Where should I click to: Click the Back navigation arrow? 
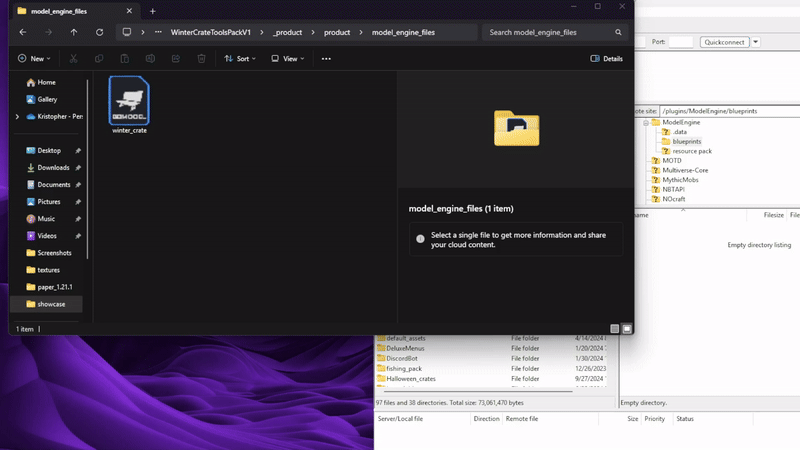click(23, 32)
